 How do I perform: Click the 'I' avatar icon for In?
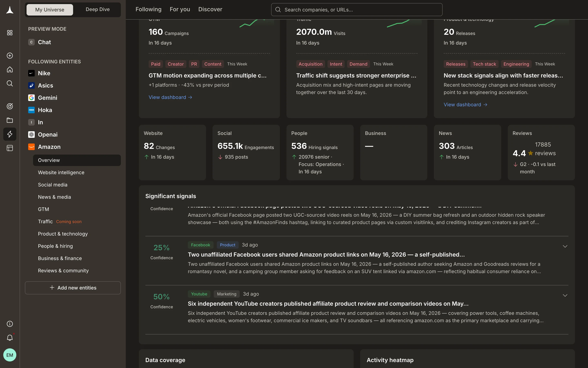point(31,122)
